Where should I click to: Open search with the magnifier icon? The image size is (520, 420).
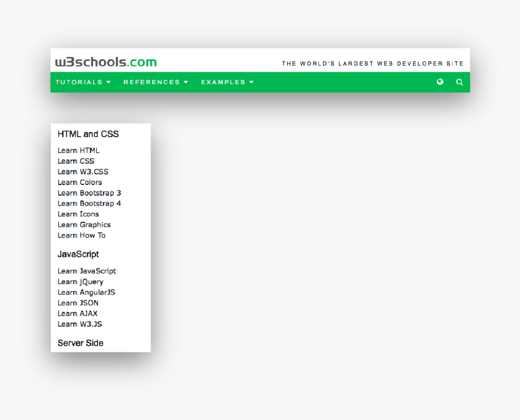pyautogui.click(x=460, y=82)
